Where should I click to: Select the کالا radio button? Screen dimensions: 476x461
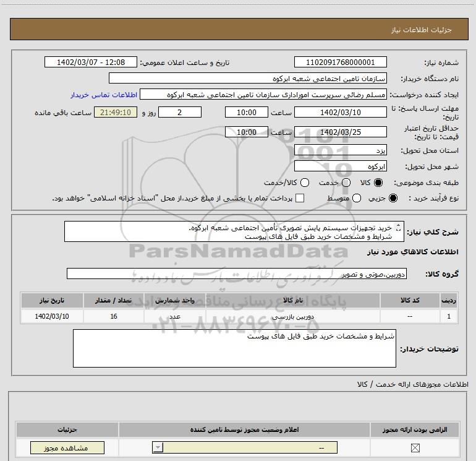pyautogui.click(x=378, y=183)
